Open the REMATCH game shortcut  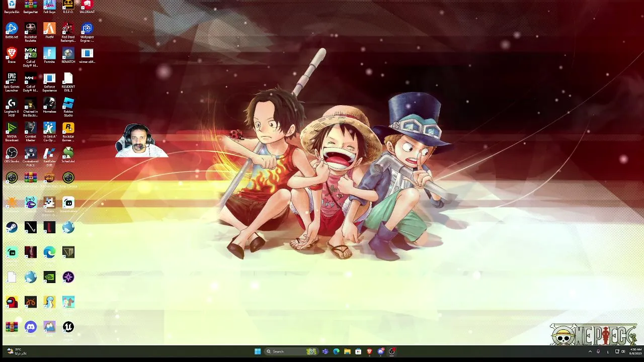[68, 56]
